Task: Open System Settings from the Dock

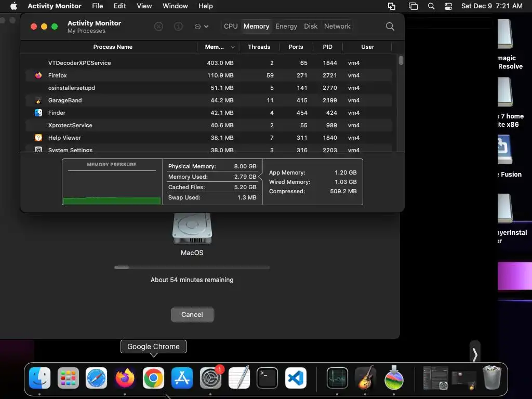Action: click(211, 378)
